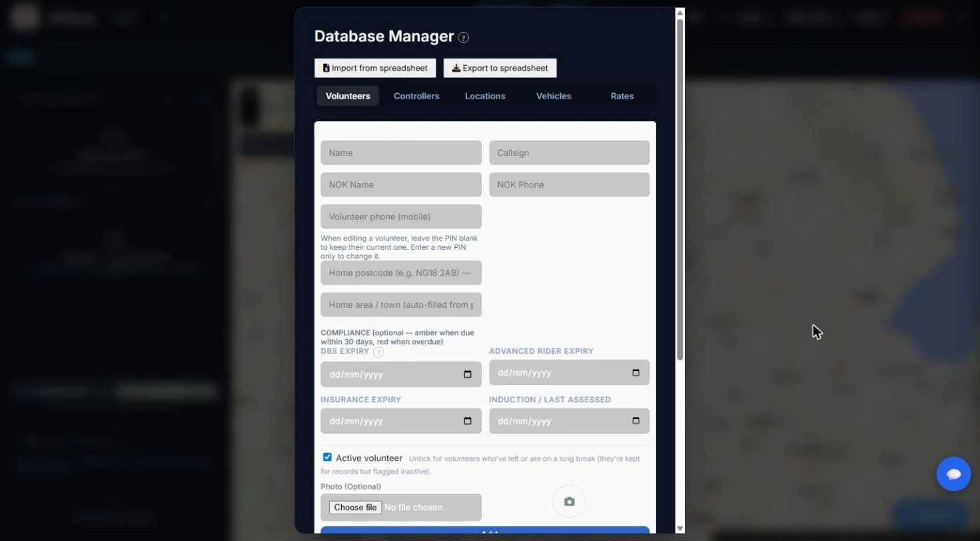The height and width of the screenshot is (541, 980).
Task: Click the 'No file chosen' text
Action: [413, 508]
